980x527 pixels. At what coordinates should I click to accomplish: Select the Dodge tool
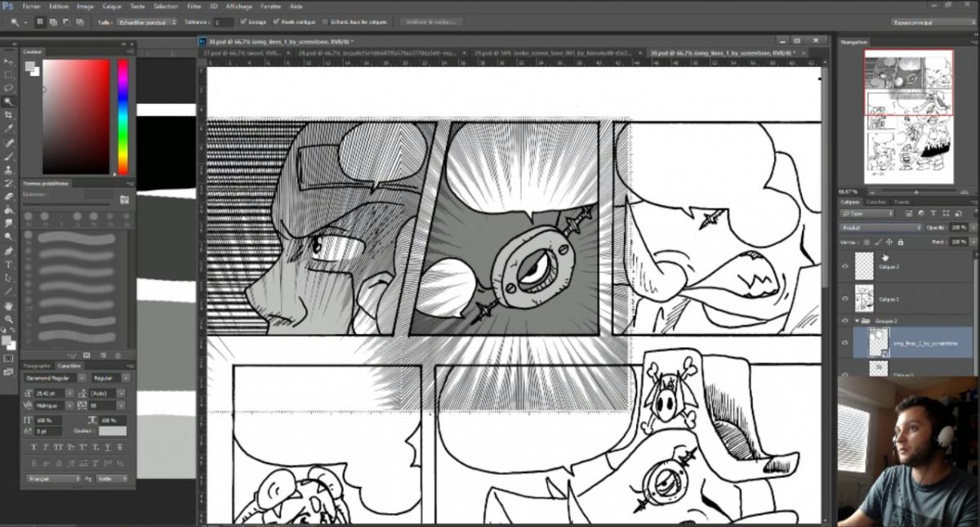click(9, 237)
